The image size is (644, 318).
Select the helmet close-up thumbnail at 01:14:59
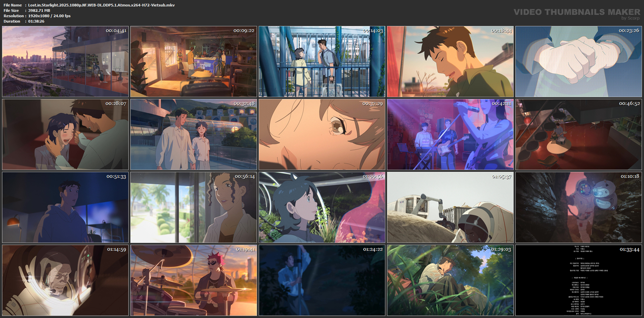point(65,280)
